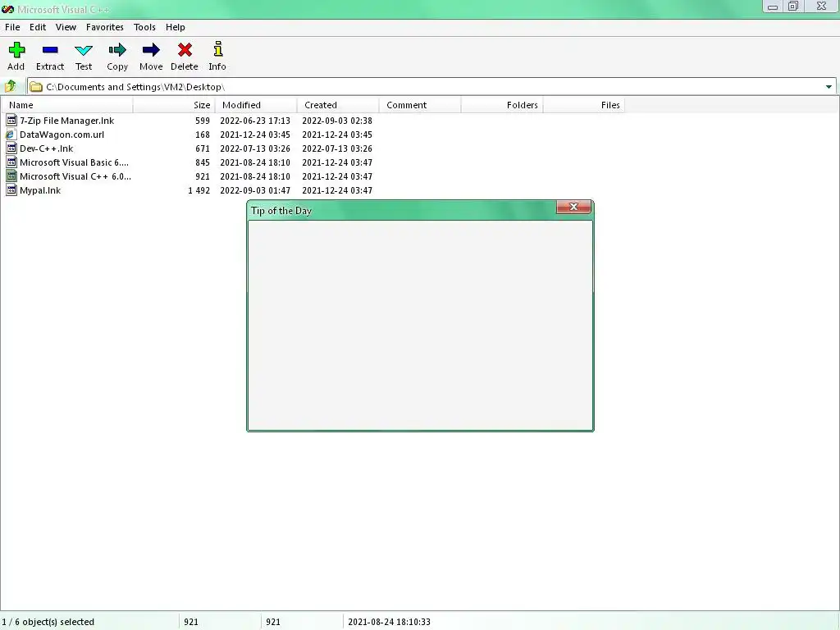The height and width of the screenshot is (630, 840).
Task: Restore down the main window
Action: (x=793, y=7)
